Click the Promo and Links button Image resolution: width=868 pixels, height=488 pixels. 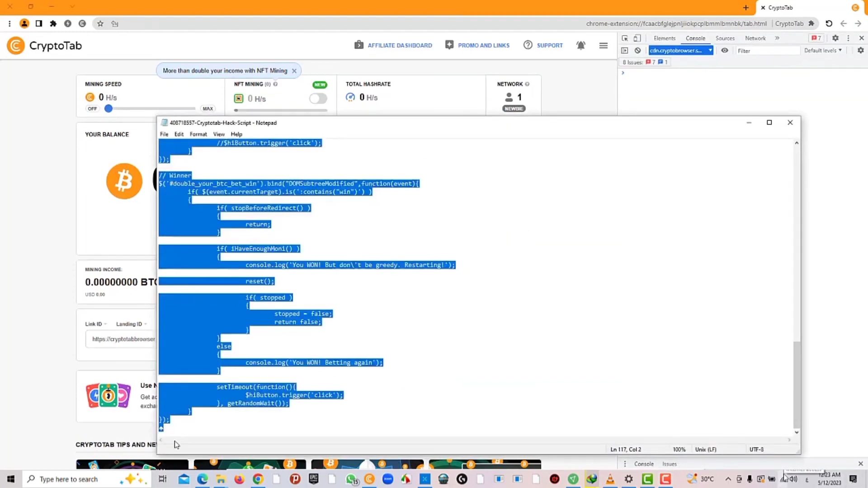click(477, 45)
